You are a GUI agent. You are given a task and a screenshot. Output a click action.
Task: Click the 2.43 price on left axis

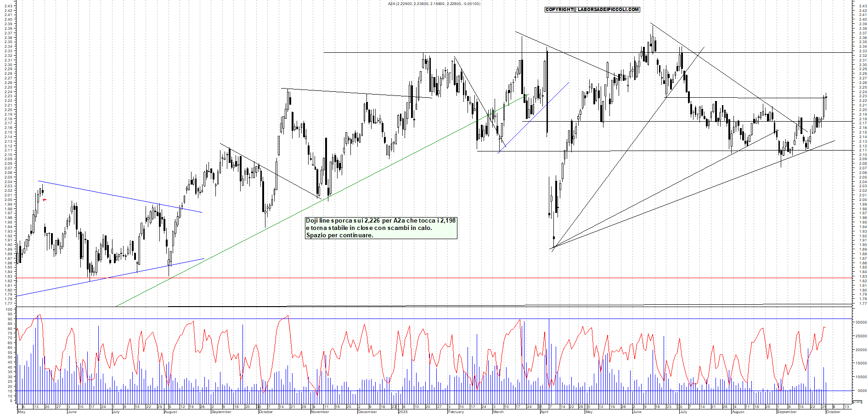click(x=8, y=6)
